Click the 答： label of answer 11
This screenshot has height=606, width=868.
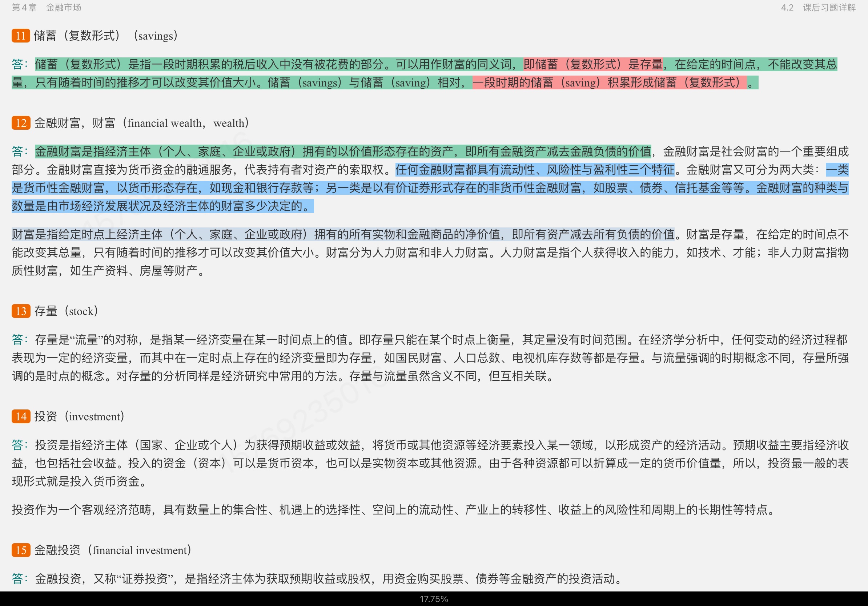pos(20,64)
